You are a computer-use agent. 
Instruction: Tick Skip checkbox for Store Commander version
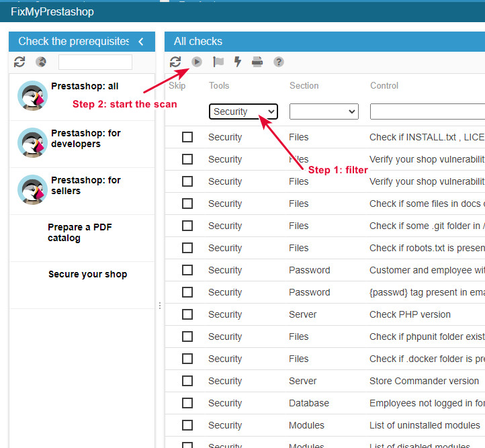[x=187, y=381]
